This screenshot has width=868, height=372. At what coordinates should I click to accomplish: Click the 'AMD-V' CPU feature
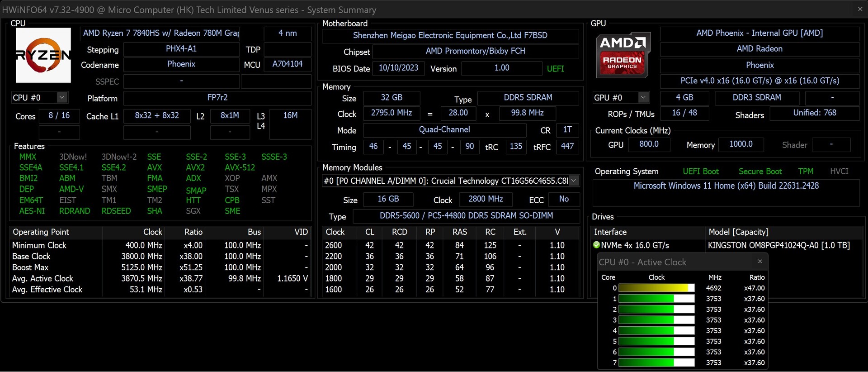tap(71, 189)
